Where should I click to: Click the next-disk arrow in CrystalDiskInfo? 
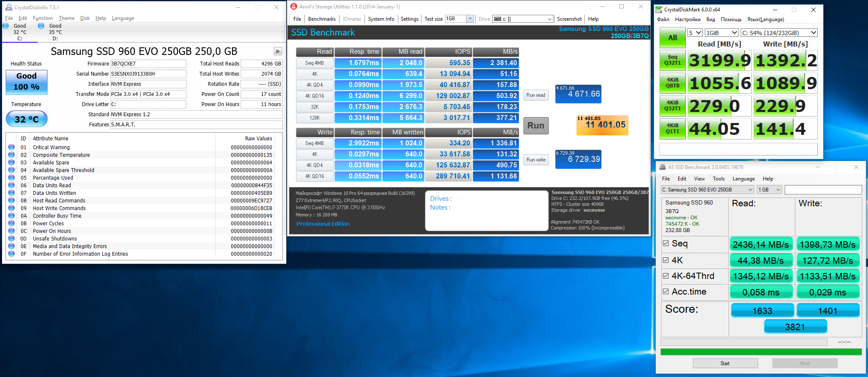pyautogui.click(x=278, y=51)
